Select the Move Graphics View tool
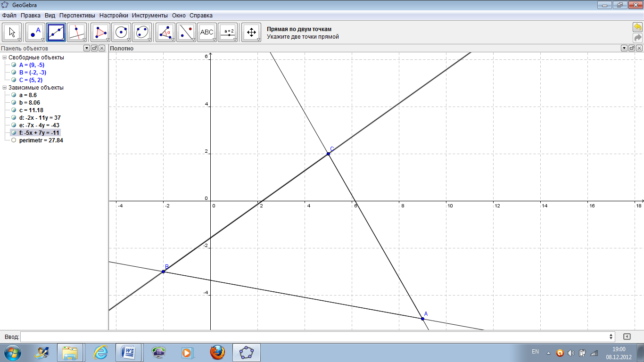This screenshot has height=362, width=644. (x=251, y=32)
